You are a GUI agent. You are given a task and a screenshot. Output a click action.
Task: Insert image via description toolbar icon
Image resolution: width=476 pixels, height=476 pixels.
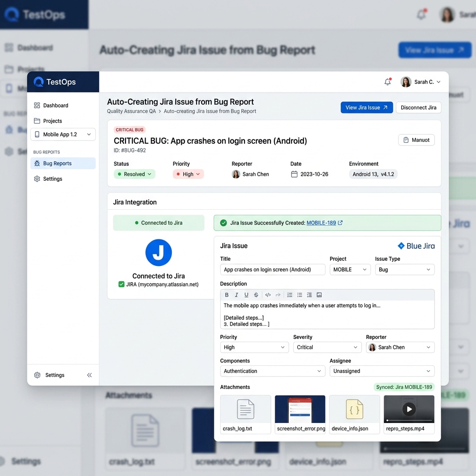[x=319, y=295]
